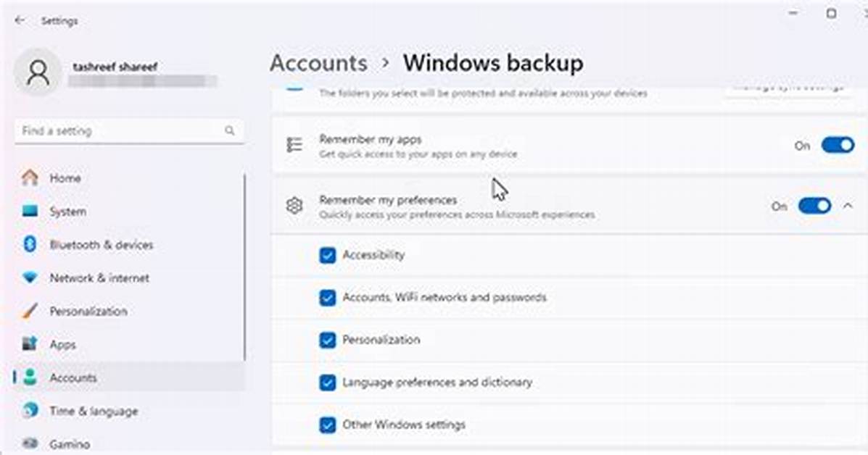Select the System monitor icon
Screen dimensions: 868x455
click(x=30, y=211)
